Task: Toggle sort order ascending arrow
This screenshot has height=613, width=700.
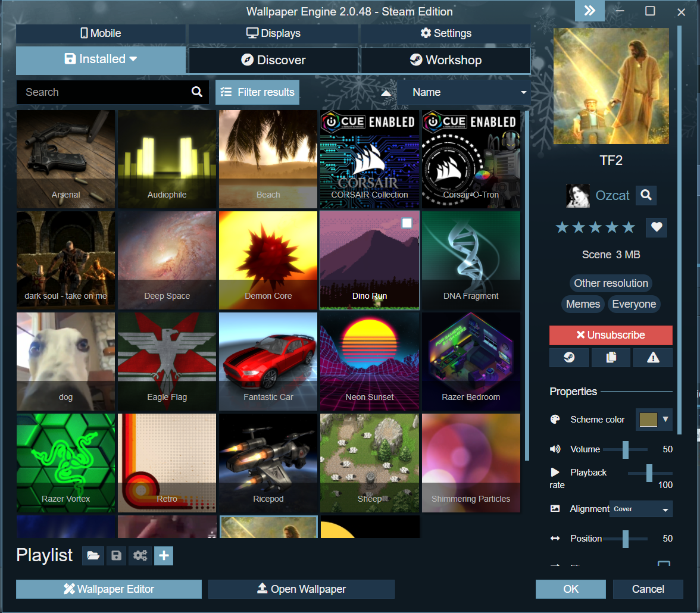Action: 386,93
